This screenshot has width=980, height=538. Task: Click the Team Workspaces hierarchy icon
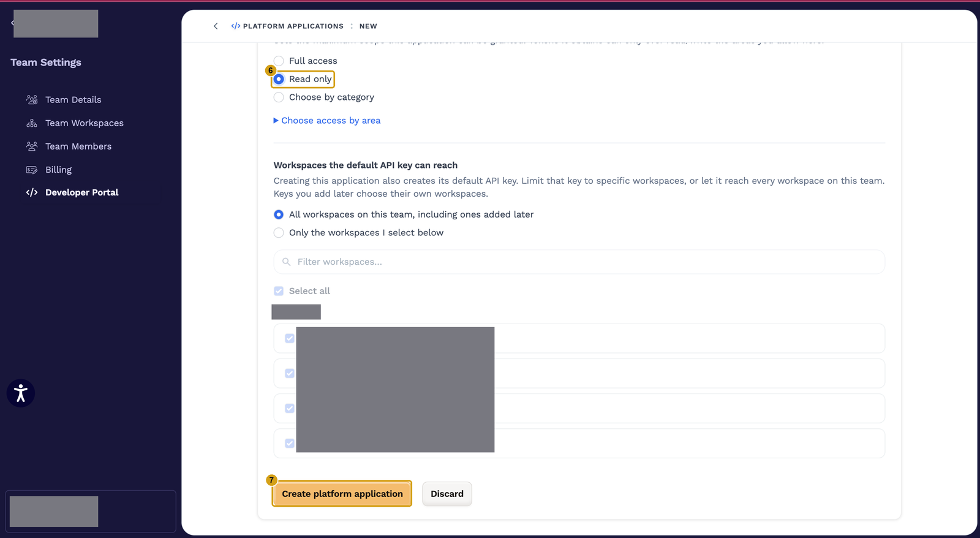32,123
